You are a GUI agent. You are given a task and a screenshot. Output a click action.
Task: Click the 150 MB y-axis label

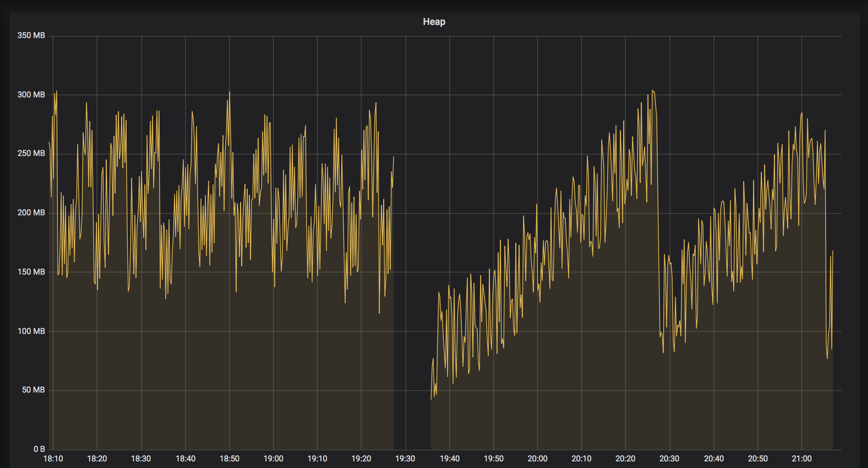pos(32,272)
